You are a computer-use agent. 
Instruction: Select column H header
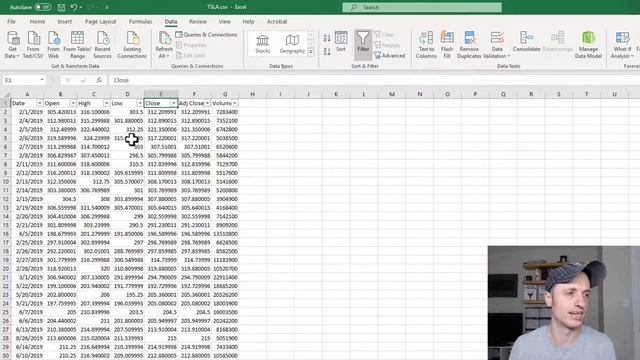pos(253,94)
